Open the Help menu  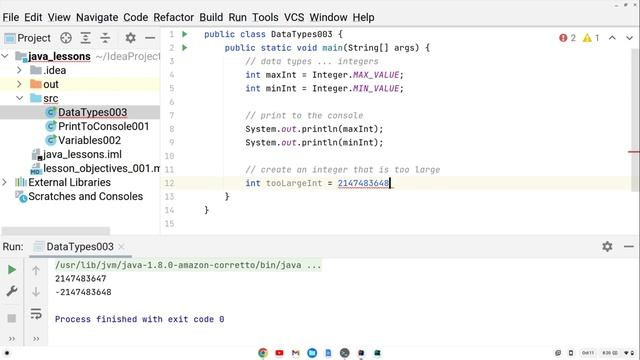[363, 18]
